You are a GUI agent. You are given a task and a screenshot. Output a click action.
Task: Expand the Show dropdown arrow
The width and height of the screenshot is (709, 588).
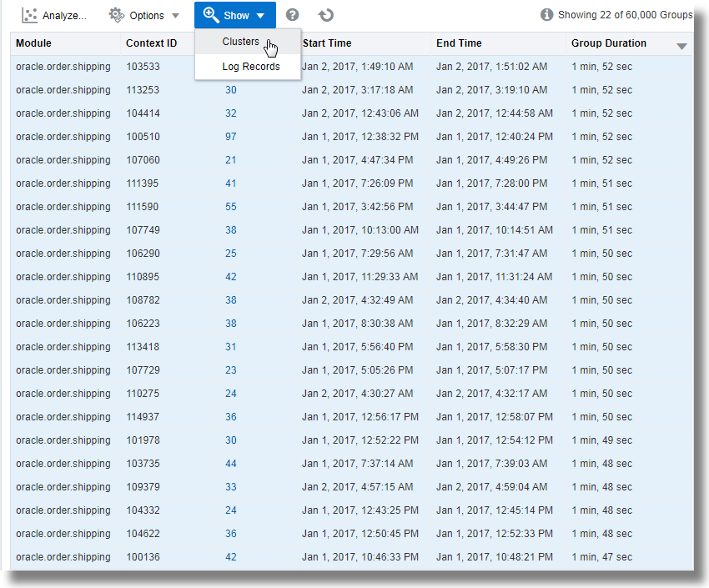point(259,14)
